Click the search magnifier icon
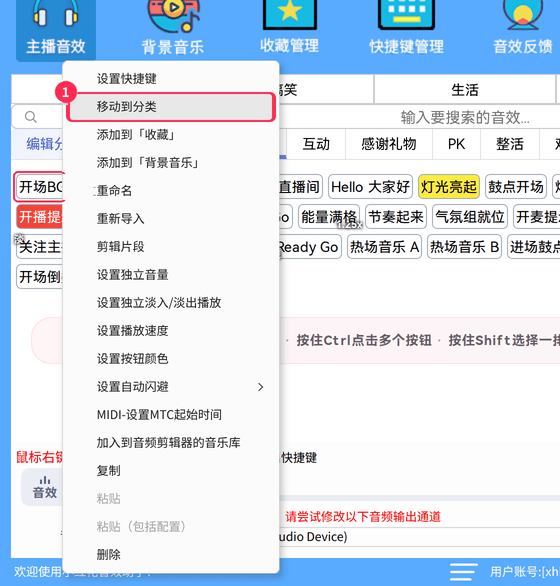This screenshot has height=586, width=560. pos(31,117)
